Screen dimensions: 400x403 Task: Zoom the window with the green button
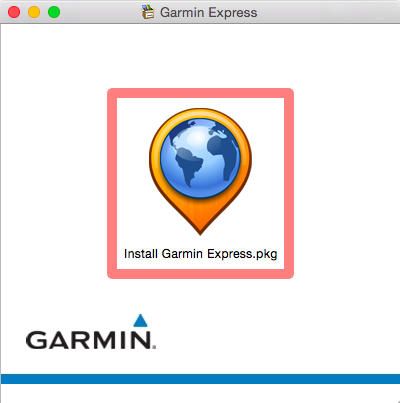point(54,12)
